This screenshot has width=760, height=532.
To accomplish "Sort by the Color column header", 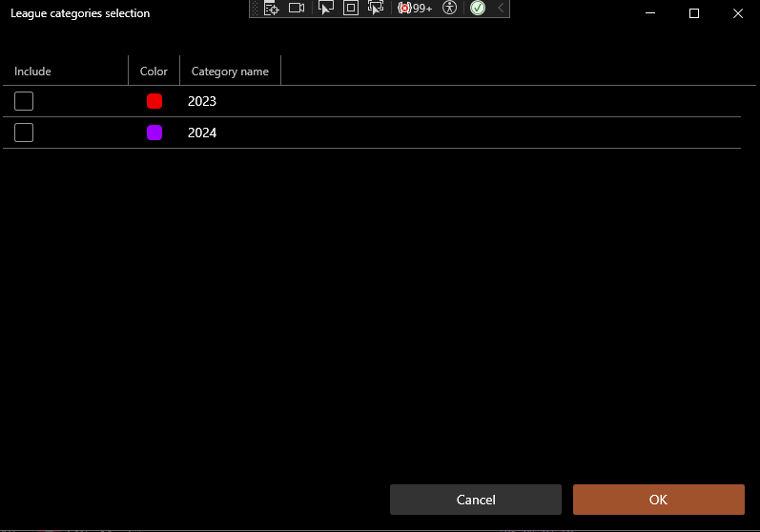I will click(154, 72).
